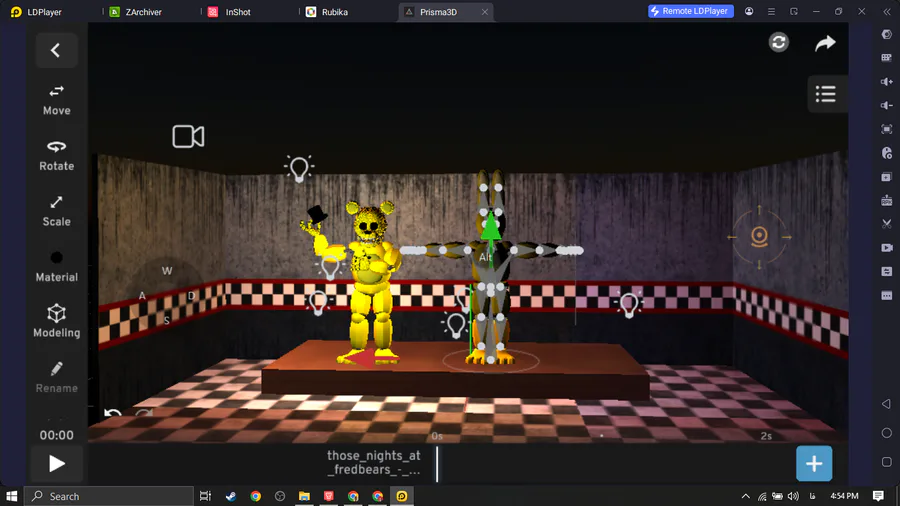The width and height of the screenshot is (900, 506).
Task: Click the LDPlayer scissors screenshot icon
Action: point(887,224)
